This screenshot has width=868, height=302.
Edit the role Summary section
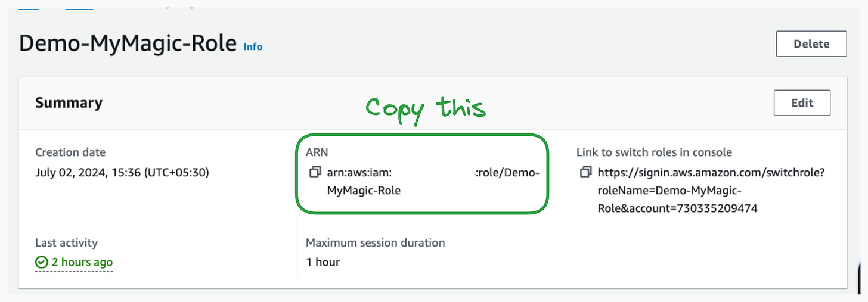point(802,103)
